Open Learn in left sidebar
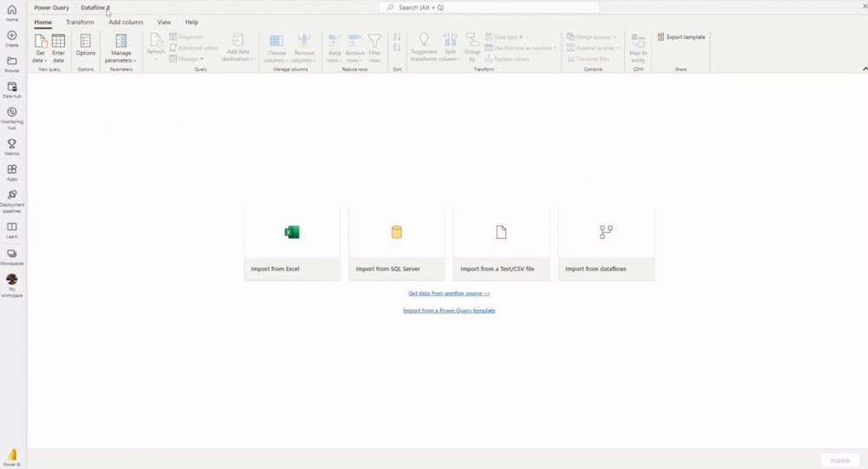Viewport: 868px width, 469px height. pyautogui.click(x=11, y=230)
